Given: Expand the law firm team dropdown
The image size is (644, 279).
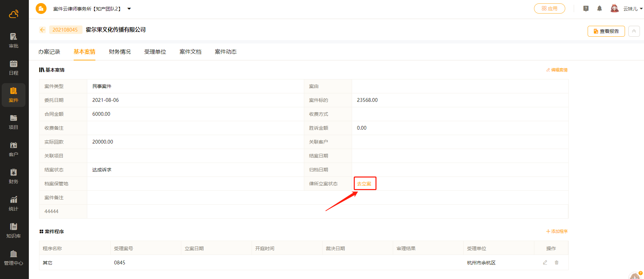Looking at the screenshot, I should tap(129, 9).
